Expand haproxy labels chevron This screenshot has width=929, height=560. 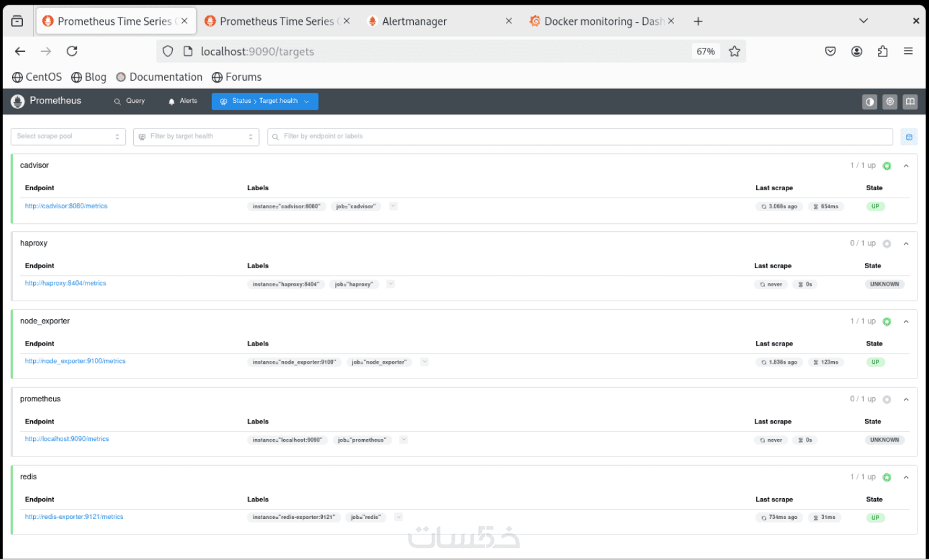(391, 284)
